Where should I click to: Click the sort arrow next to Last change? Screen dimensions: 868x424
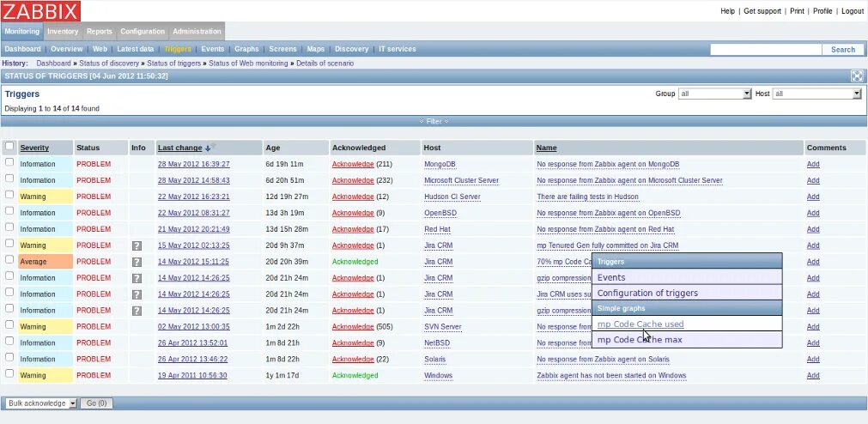(x=208, y=148)
